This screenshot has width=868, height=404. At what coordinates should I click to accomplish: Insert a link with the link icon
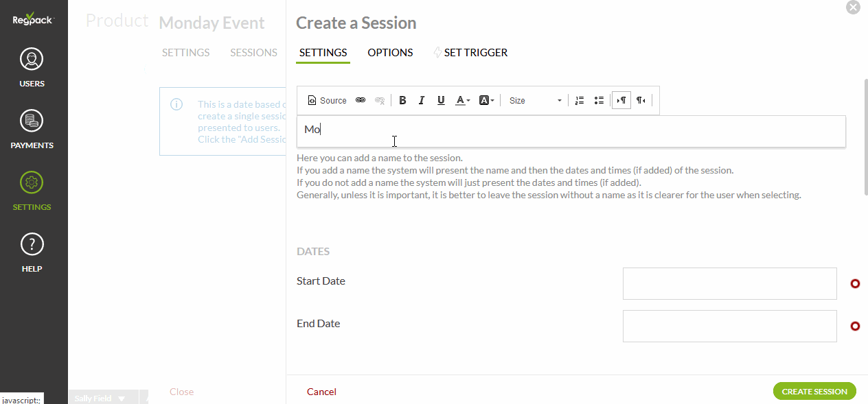click(361, 101)
